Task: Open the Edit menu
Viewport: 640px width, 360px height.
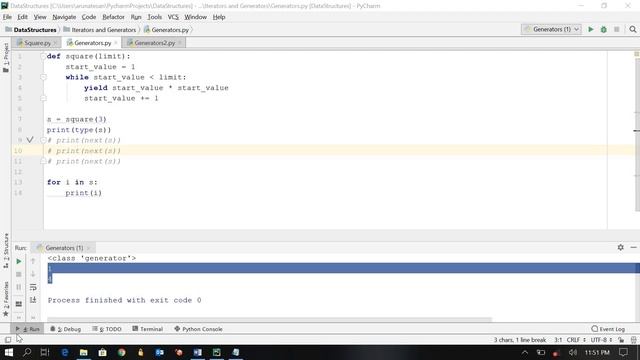Action: coord(22,17)
